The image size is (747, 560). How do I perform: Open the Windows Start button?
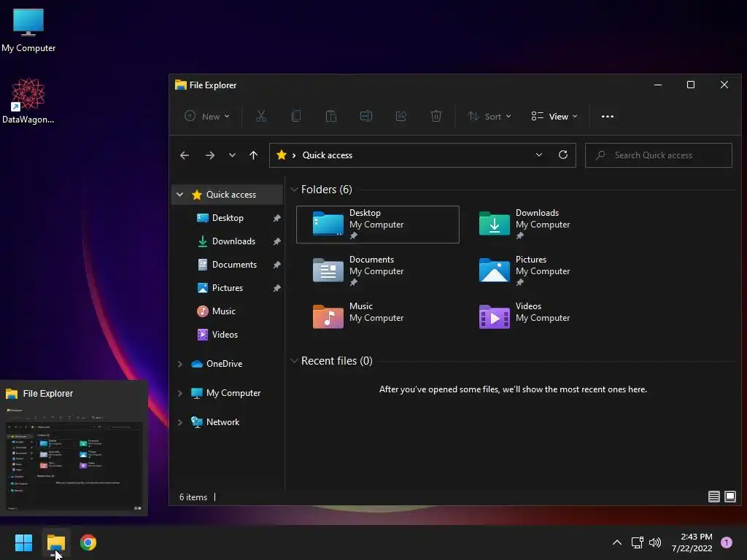point(23,542)
